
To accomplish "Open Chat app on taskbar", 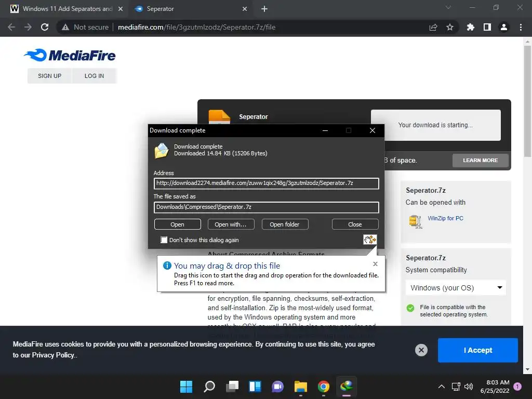I will tap(277, 387).
